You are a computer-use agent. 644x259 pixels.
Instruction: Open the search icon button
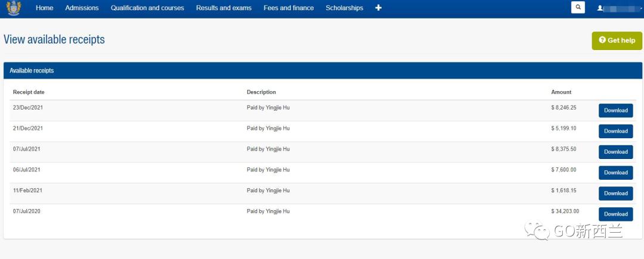pyautogui.click(x=578, y=7)
